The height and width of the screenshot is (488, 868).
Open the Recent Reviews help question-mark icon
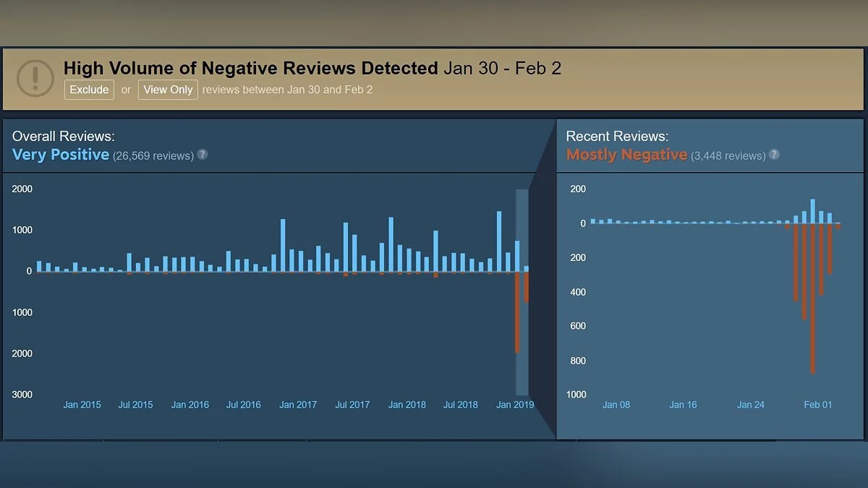(775, 154)
